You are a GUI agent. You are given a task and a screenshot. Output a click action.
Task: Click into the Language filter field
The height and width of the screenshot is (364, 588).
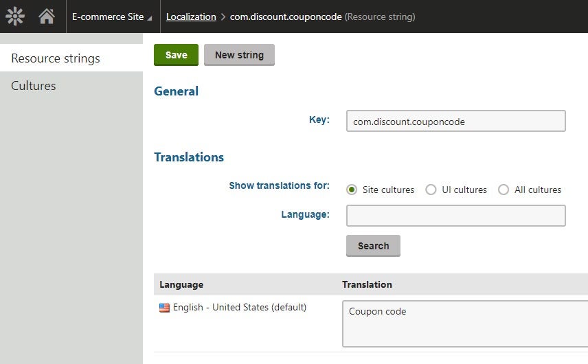point(455,215)
